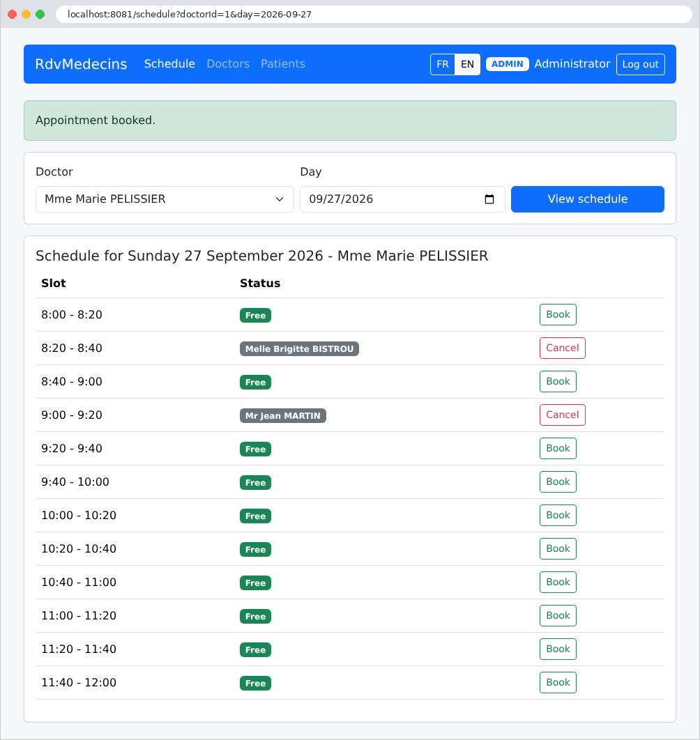This screenshot has height=740, width=700.
Task: Click the Free badge for 8:00 - 8:20
Action: pos(256,315)
